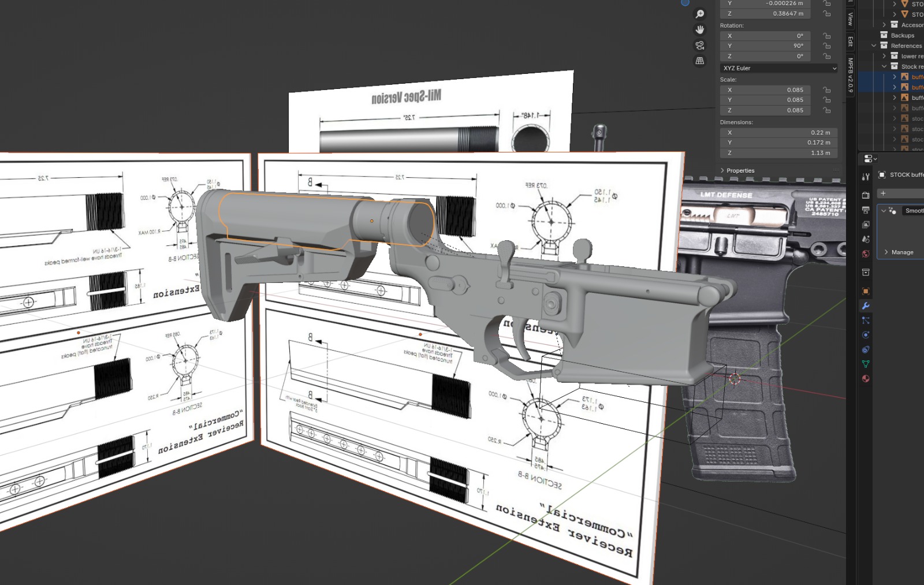Viewport: 924px width, 585px height.
Task: Click the Dimensions Z 1.13 m field
Action: pos(779,153)
